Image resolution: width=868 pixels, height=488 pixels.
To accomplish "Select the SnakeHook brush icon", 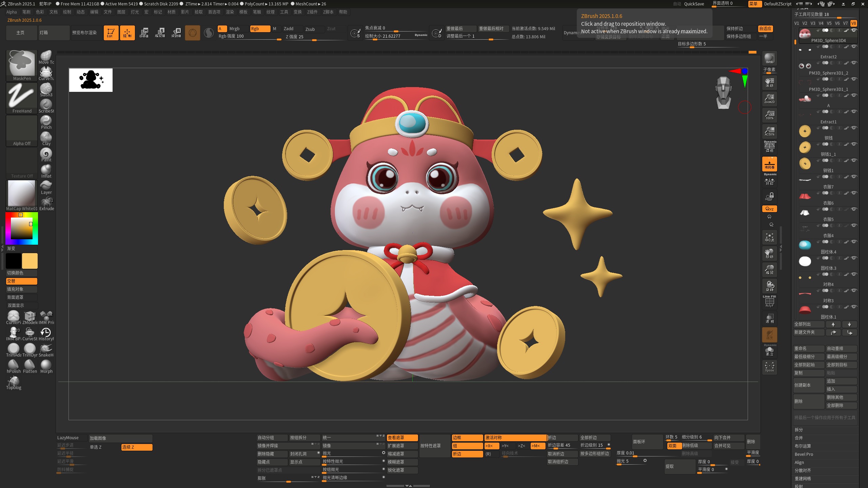I will pyautogui.click(x=46, y=350).
